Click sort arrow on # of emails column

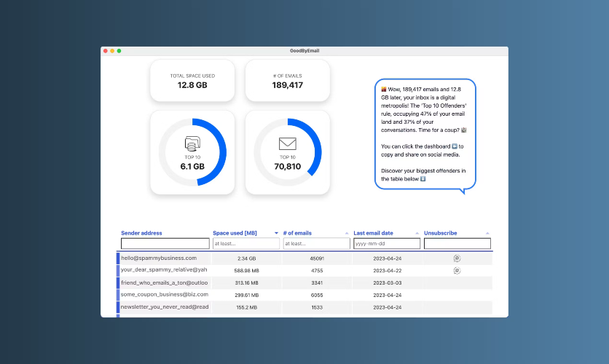[x=347, y=234]
